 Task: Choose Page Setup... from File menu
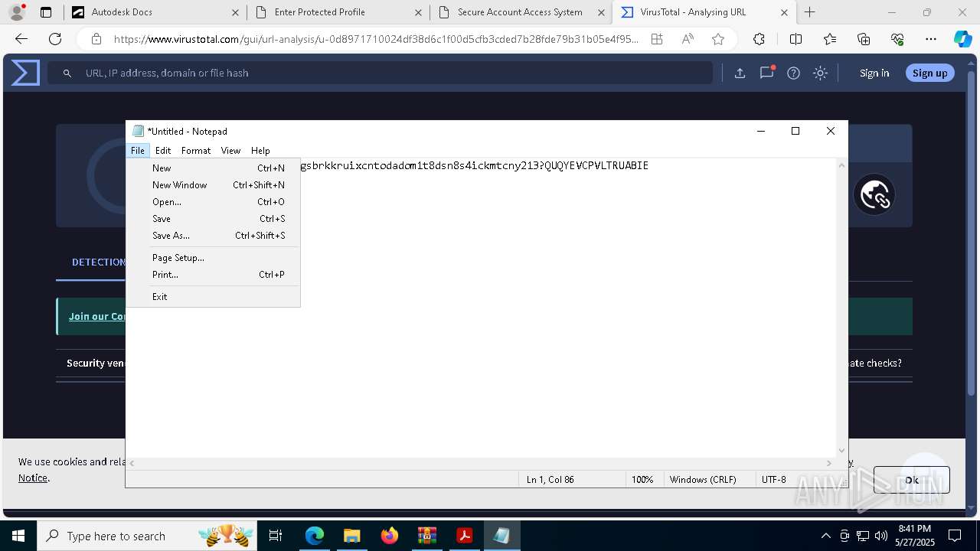[213, 258]
